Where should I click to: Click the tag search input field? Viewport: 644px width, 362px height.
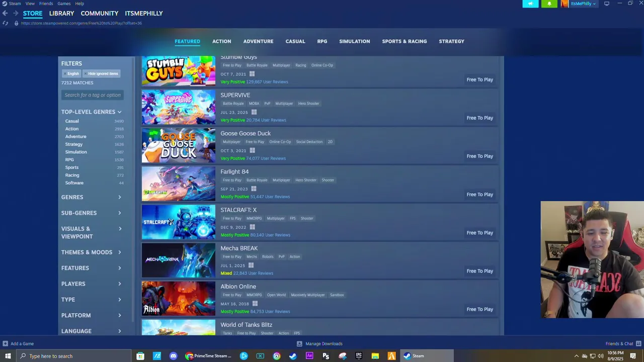93,95
